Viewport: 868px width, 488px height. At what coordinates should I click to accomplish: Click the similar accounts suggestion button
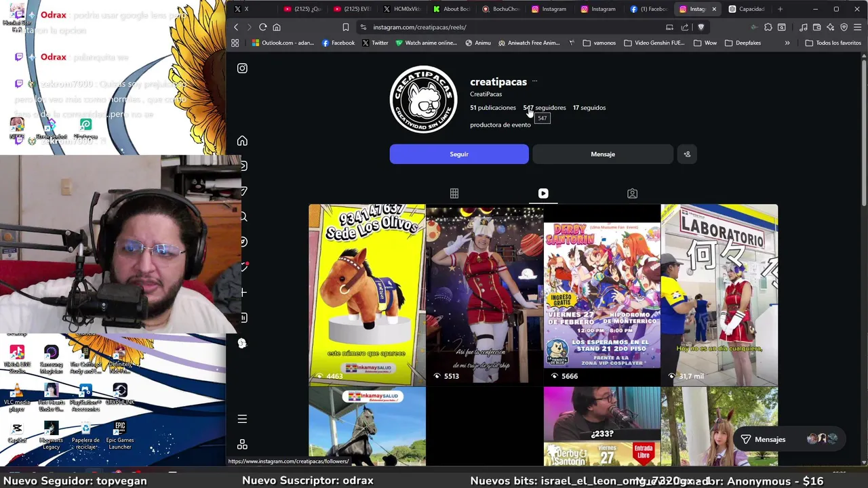687,154
